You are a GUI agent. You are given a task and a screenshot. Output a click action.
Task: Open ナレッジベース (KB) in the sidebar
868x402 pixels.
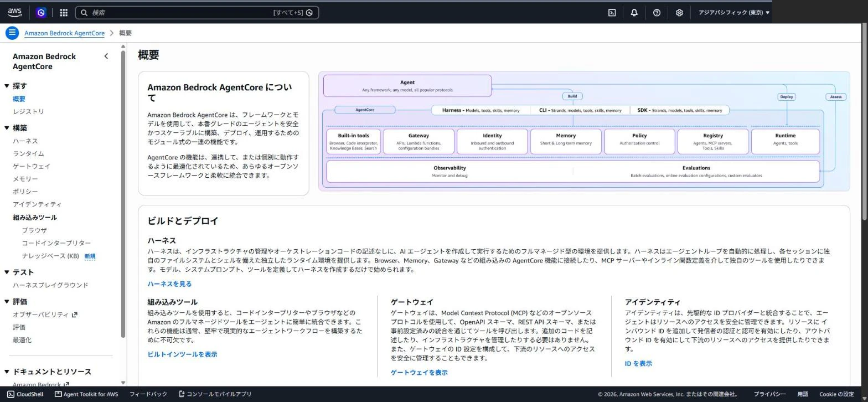tap(50, 256)
